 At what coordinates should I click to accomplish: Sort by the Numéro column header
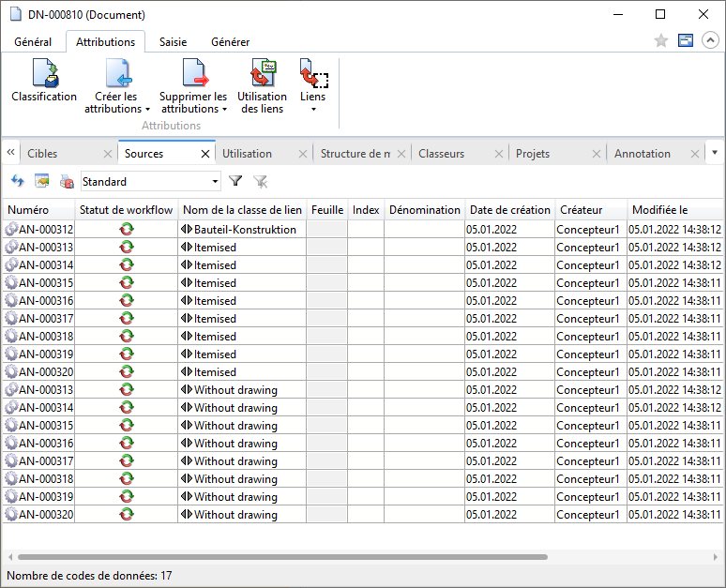coord(28,210)
